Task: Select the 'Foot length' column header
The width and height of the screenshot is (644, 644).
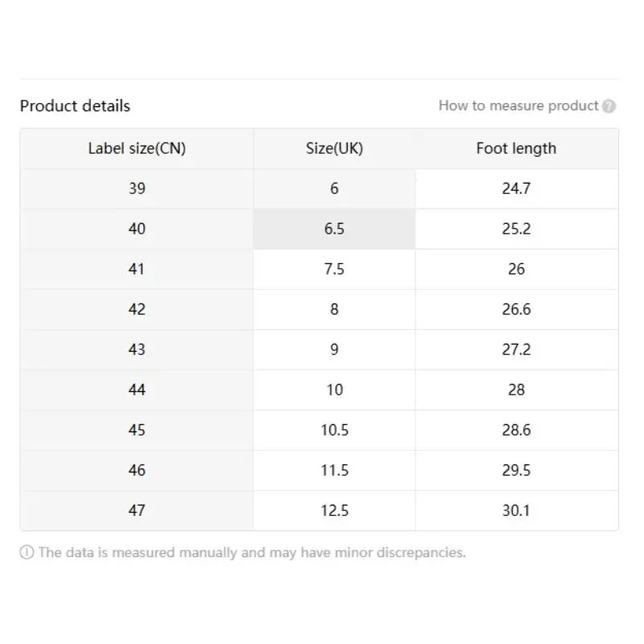Action: 517,148
